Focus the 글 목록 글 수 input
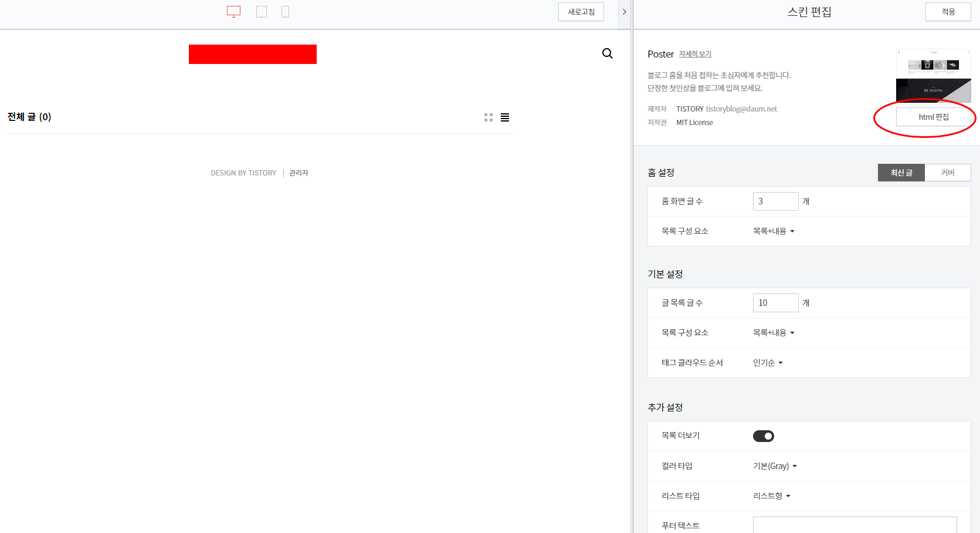Viewport: 980px width, 533px height. (775, 303)
